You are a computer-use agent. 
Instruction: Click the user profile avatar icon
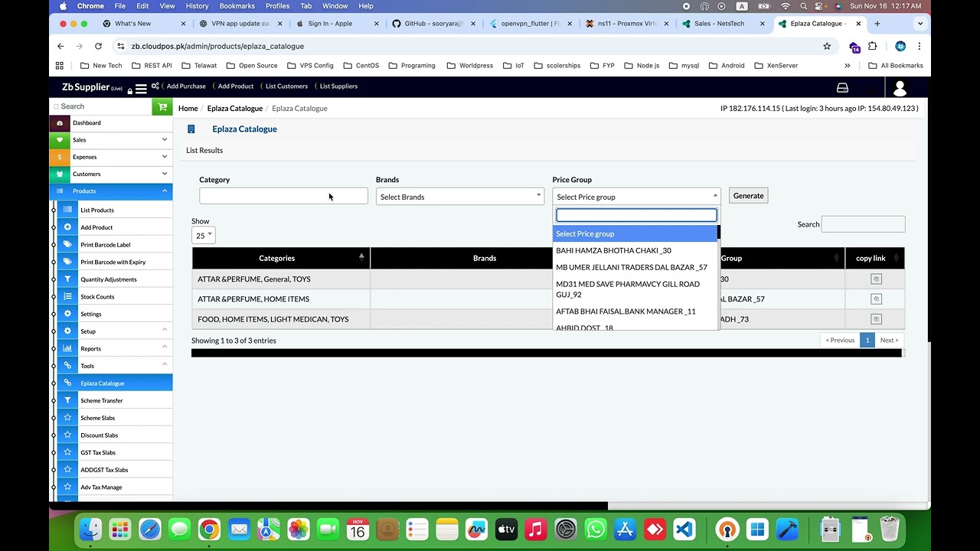point(900,89)
